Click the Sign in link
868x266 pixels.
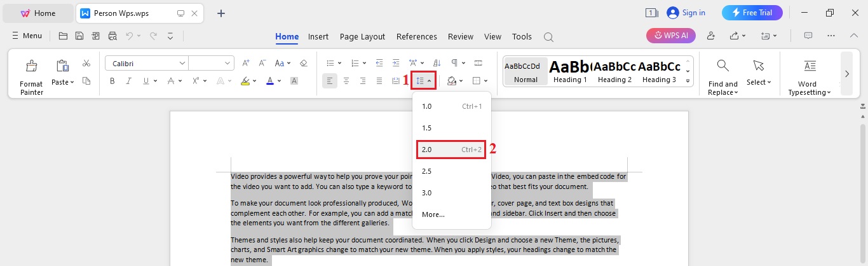(686, 13)
